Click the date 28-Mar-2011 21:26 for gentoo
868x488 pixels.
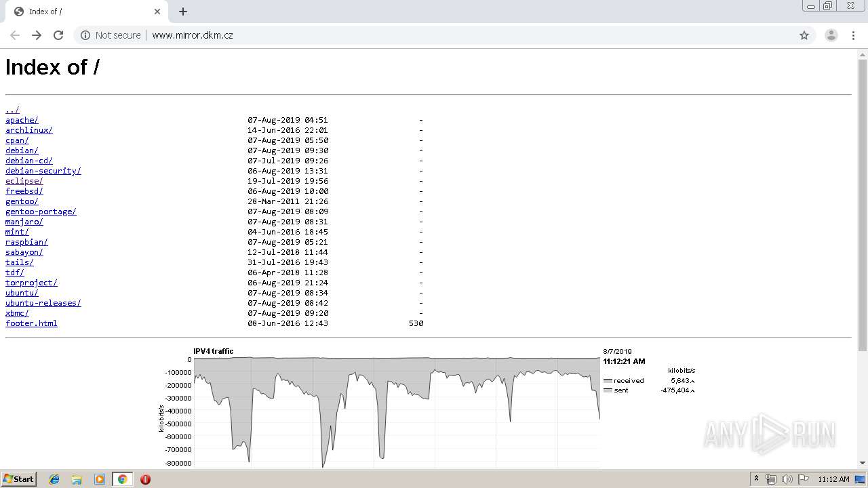tap(288, 201)
